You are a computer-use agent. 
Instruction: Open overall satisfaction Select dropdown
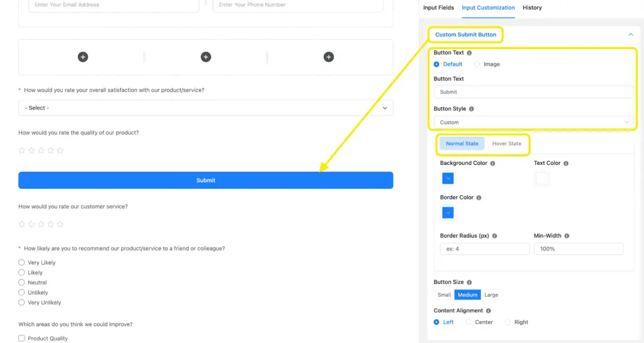[x=206, y=108]
